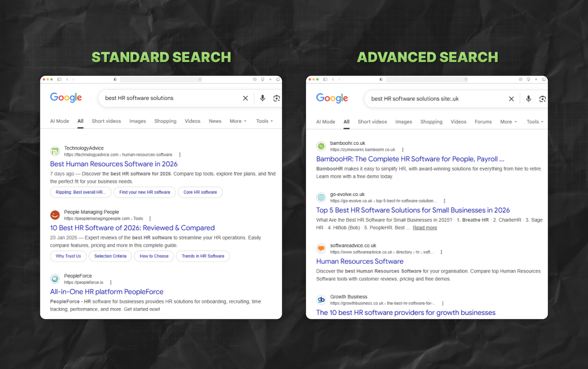
Task: Expand Tools dropdown in Advanced Search window
Action: [x=535, y=122]
